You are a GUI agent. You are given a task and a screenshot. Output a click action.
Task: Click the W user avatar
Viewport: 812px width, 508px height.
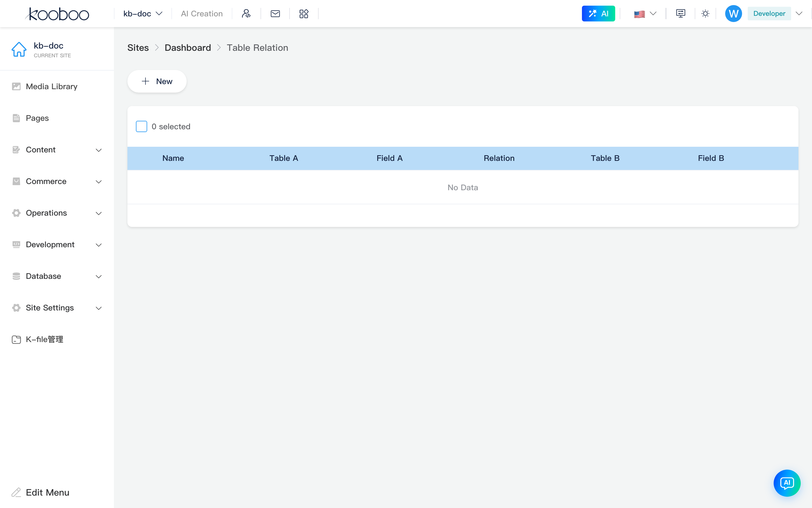[733, 14]
